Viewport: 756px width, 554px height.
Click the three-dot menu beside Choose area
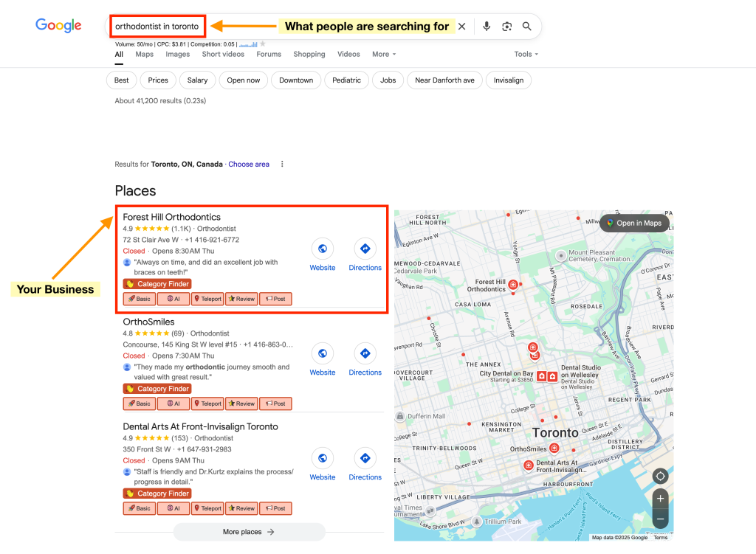click(x=282, y=165)
